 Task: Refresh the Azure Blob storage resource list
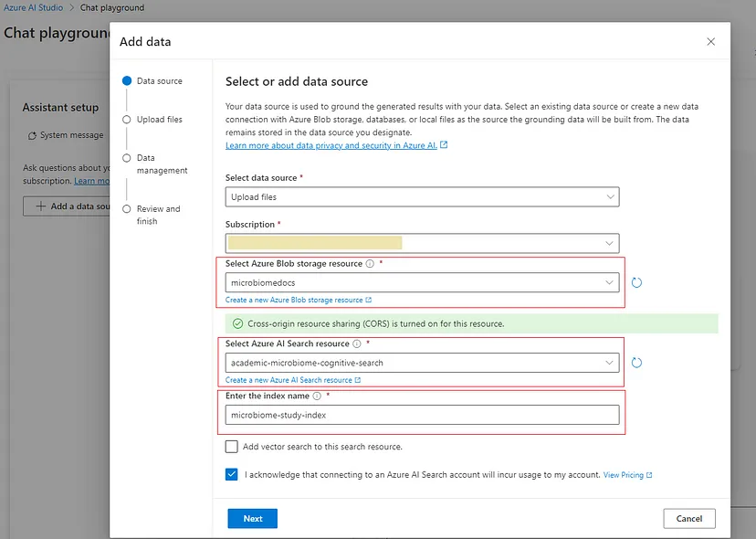[x=636, y=283]
